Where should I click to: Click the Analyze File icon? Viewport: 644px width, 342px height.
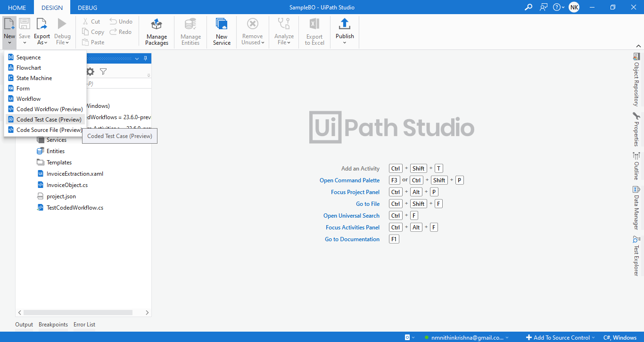pos(284,24)
